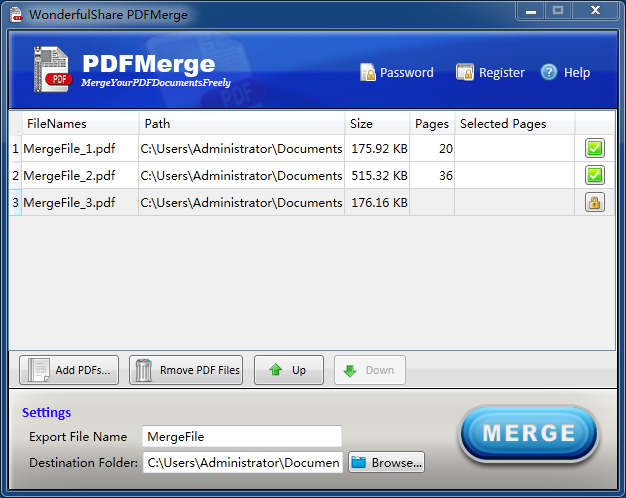
Task: Sort by the Size column header
Action: click(361, 124)
